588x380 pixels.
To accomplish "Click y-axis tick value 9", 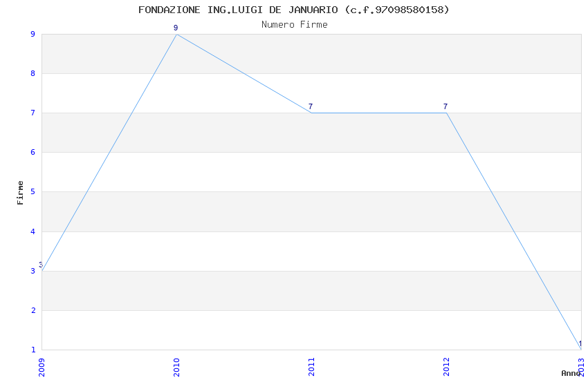I will (x=33, y=34).
